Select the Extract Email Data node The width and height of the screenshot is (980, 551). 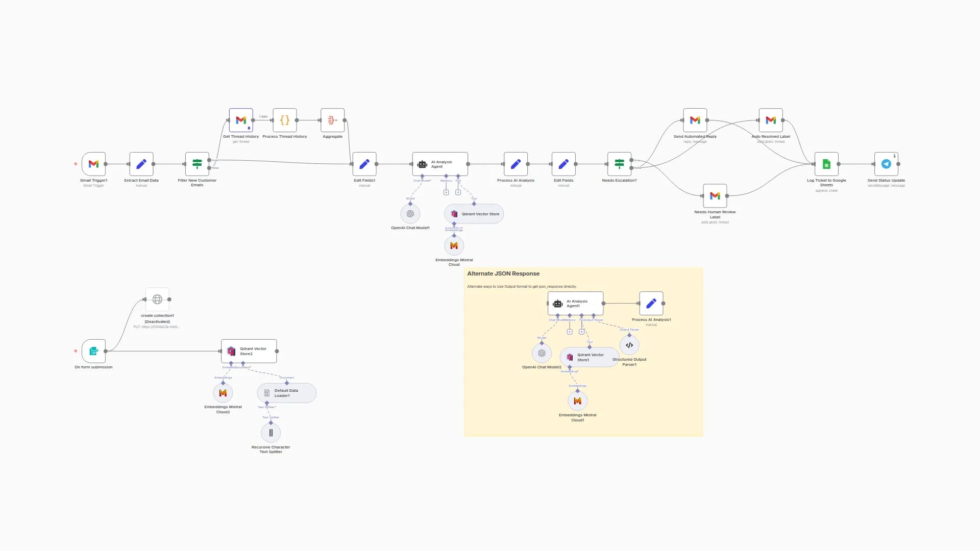click(x=141, y=164)
